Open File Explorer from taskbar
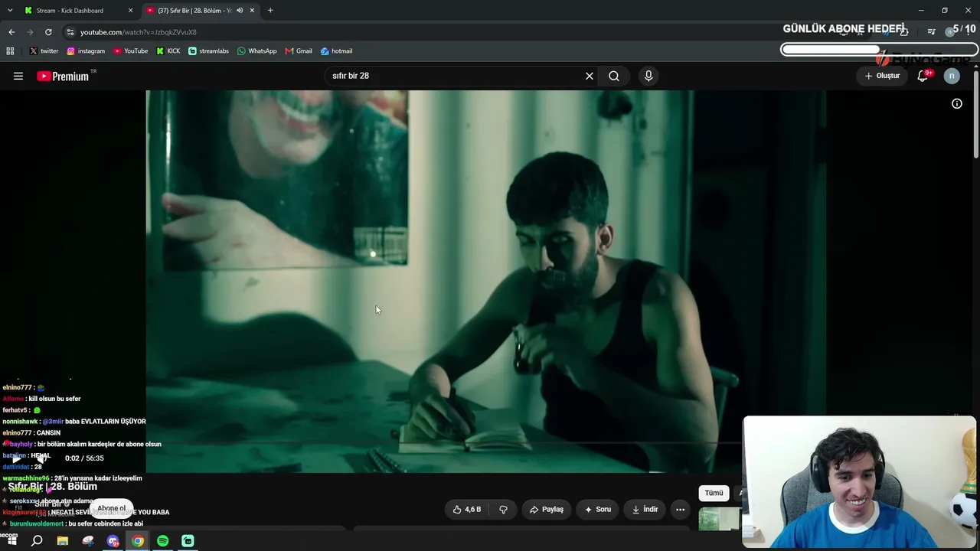 click(x=63, y=541)
